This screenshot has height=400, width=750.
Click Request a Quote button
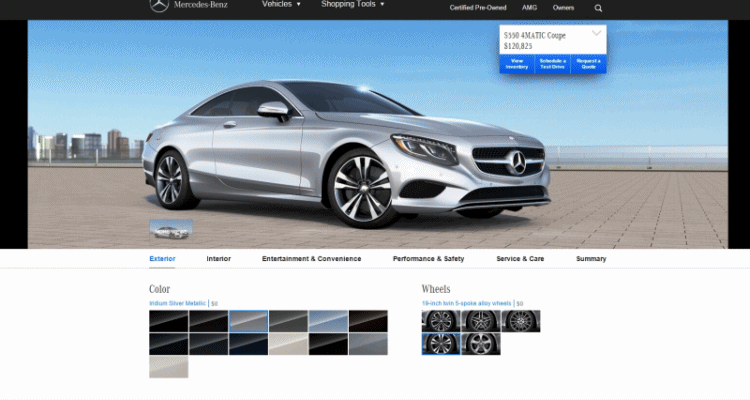[x=588, y=64]
